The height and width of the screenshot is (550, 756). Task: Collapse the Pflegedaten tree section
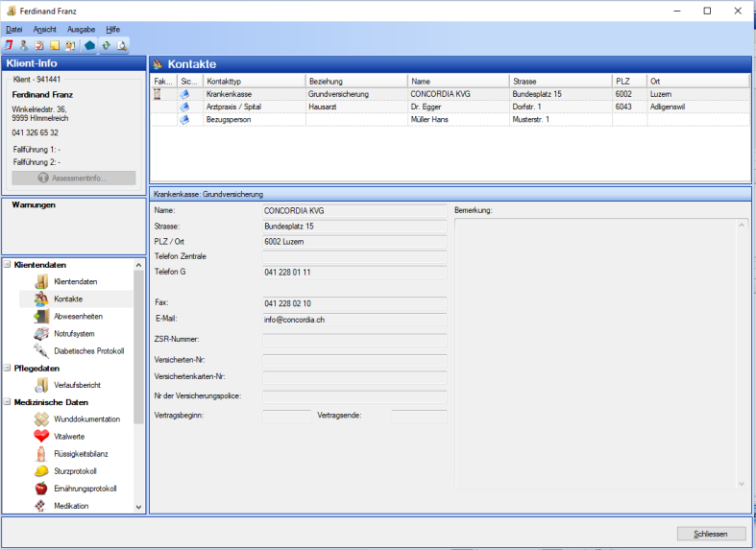click(7, 368)
